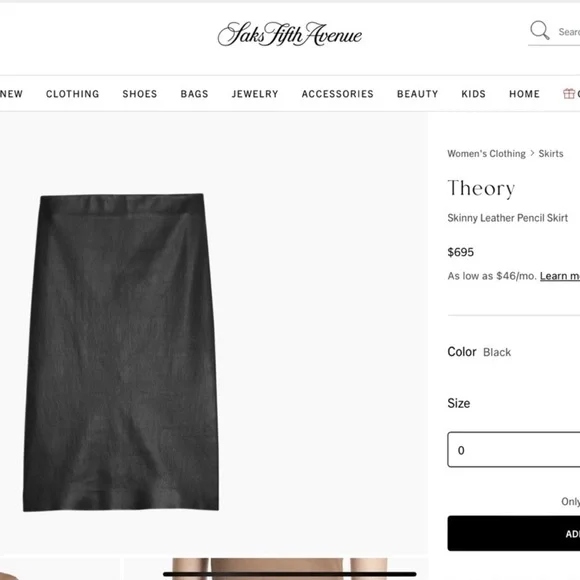Go to the KIDS section
This screenshot has height=580, width=580.
point(473,94)
